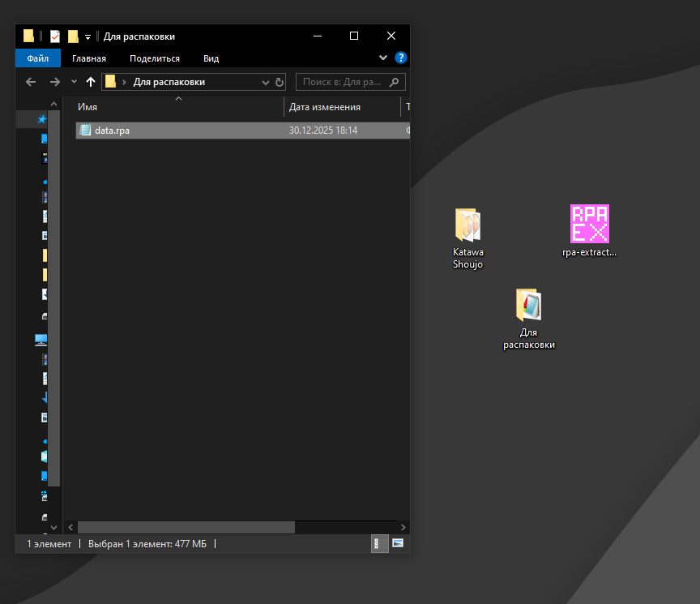Click the date 30.12.2025 18:14

coord(323,131)
